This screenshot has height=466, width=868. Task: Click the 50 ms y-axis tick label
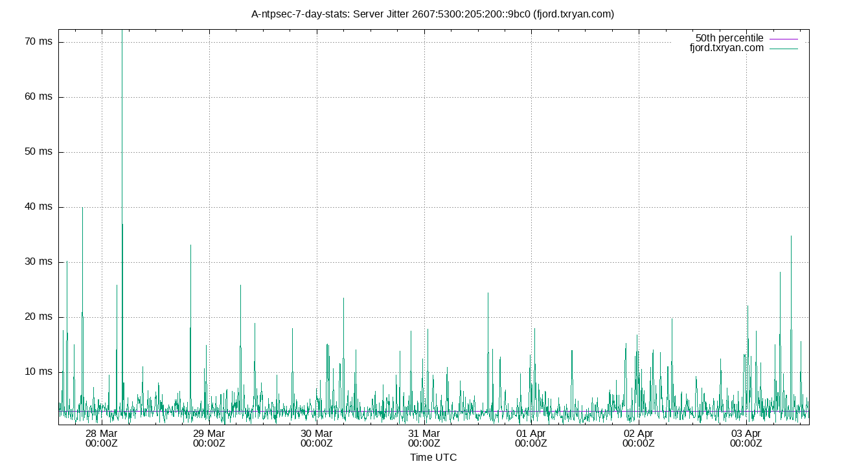click(38, 152)
